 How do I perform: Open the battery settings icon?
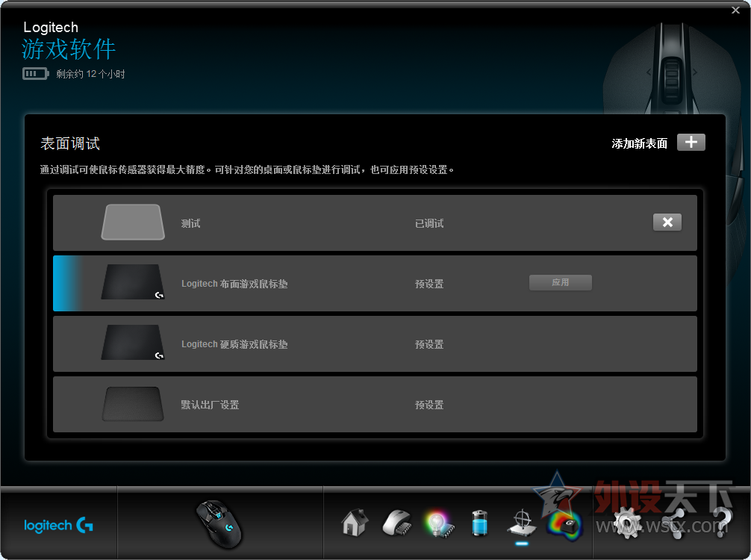pyautogui.click(x=480, y=523)
